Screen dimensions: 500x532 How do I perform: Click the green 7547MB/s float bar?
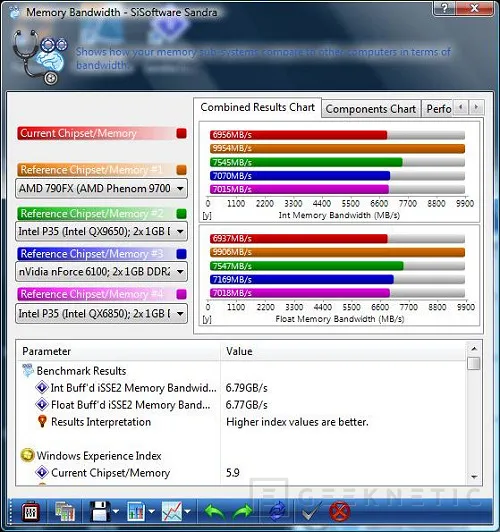click(307, 266)
